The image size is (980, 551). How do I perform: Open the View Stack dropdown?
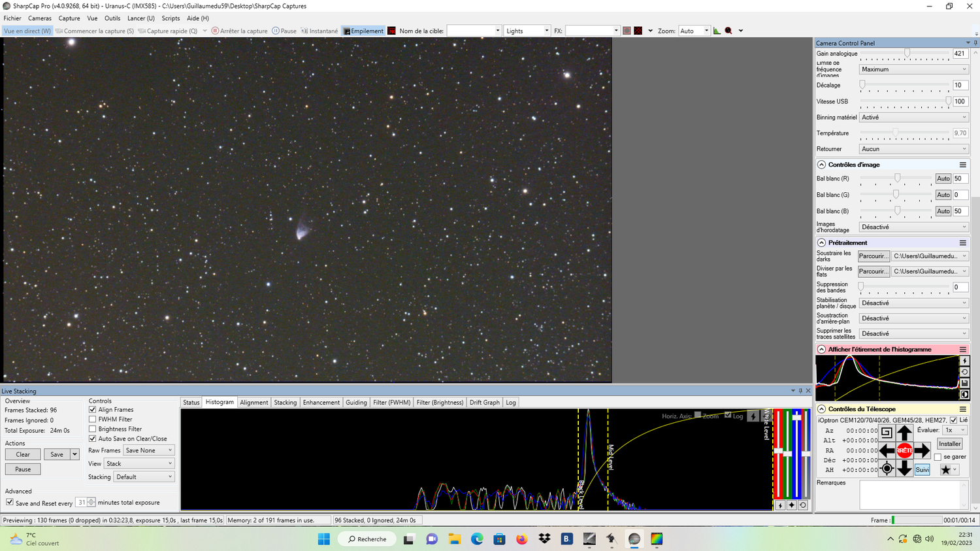click(140, 463)
